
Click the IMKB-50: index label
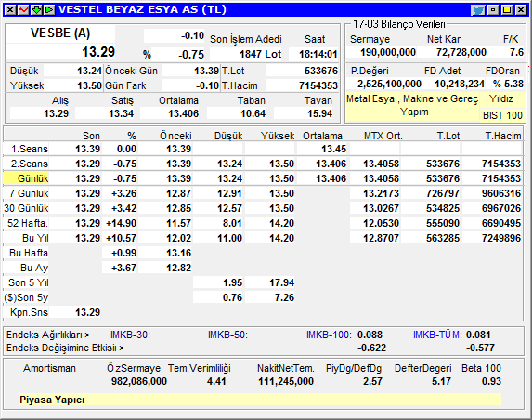click(227, 335)
